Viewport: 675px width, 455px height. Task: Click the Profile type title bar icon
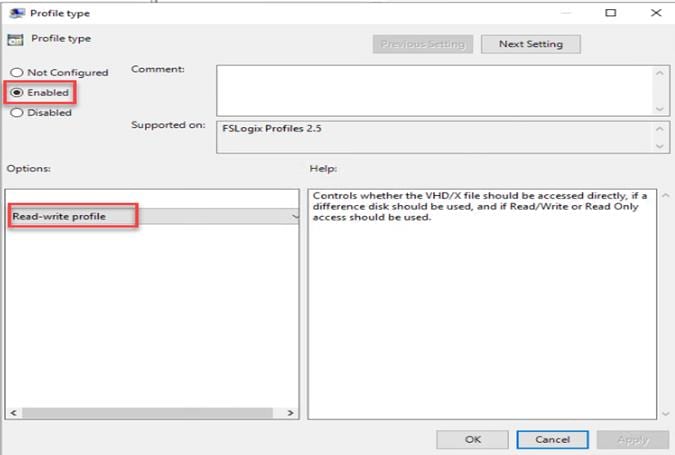tap(17, 13)
